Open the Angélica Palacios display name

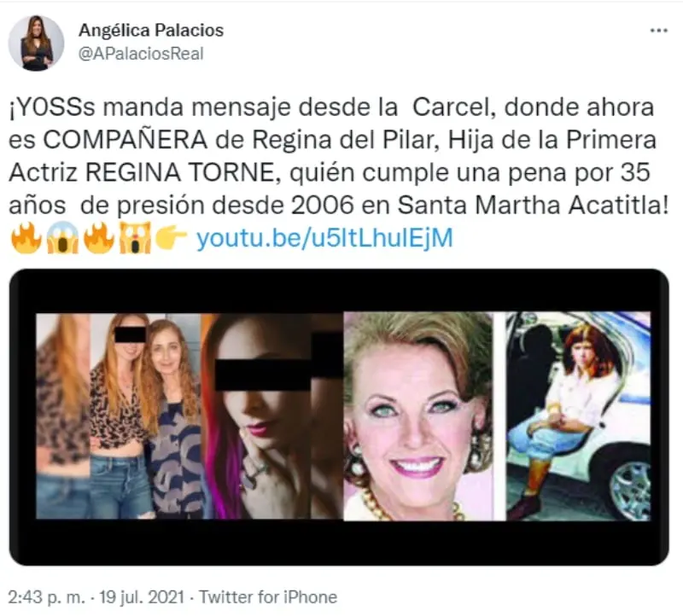[151, 30]
